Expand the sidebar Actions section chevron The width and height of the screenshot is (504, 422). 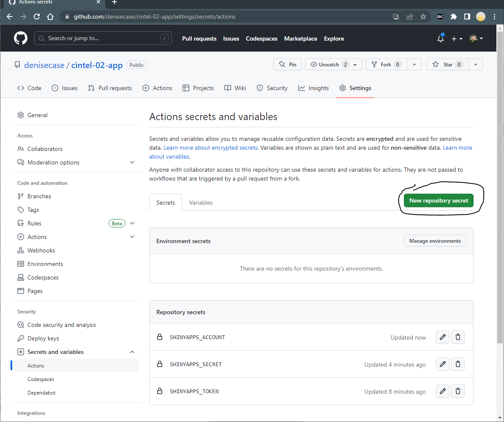pos(132,237)
